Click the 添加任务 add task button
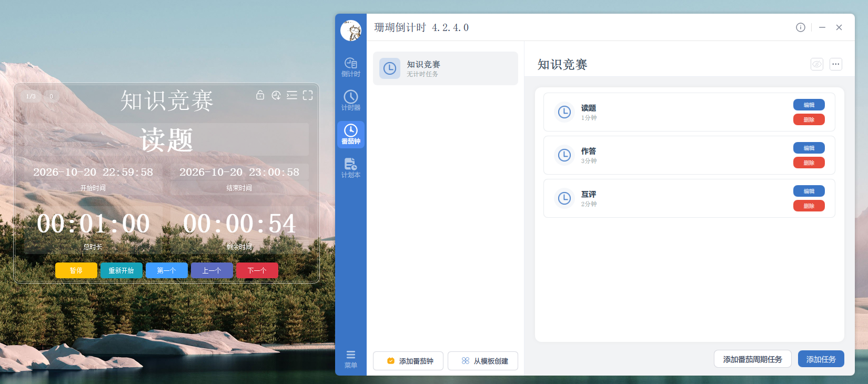Screen dimensions: 868x384 tap(821, 359)
